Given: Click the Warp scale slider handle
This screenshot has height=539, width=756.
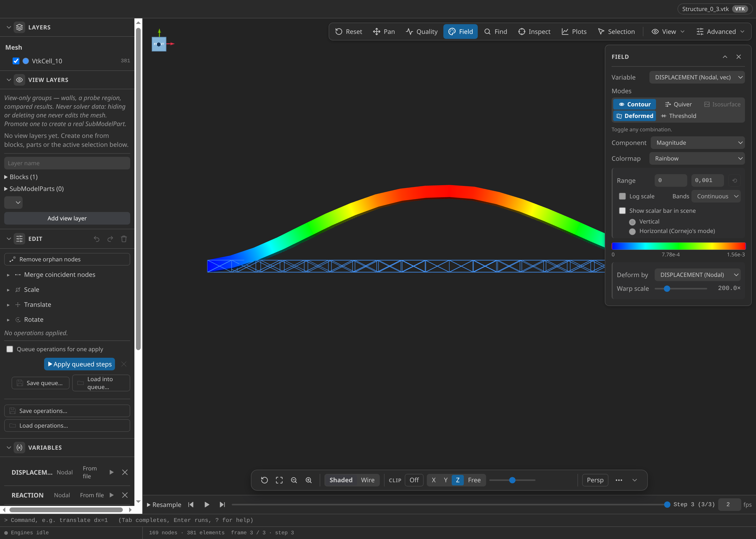Looking at the screenshot, I should click(667, 288).
